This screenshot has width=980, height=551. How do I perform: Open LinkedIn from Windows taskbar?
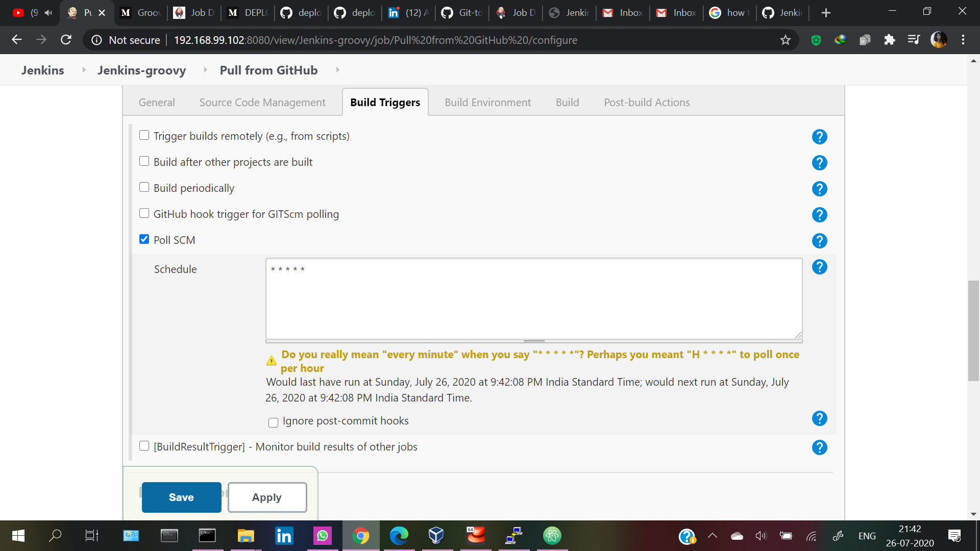click(284, 536)
